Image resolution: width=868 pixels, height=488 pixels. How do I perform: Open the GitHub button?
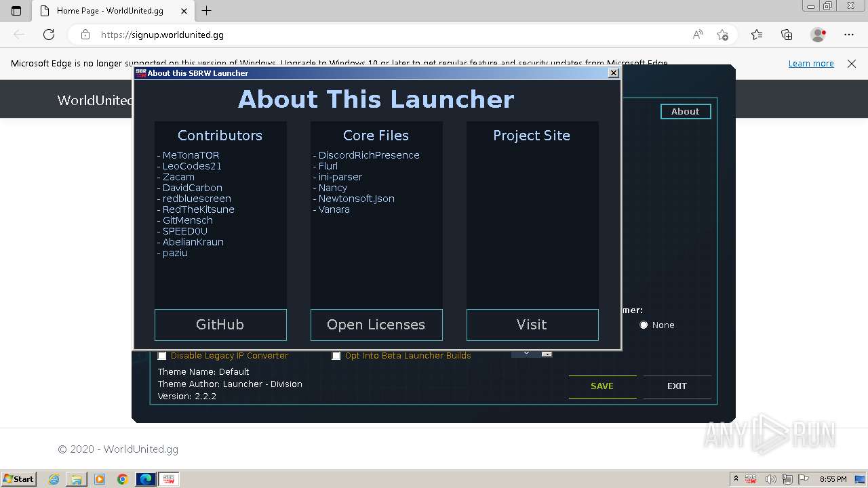220,325
